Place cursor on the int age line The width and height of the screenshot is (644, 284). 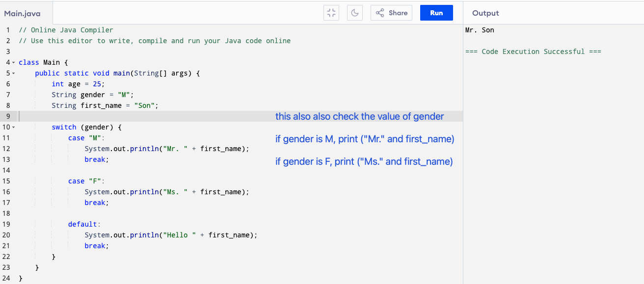78,84
